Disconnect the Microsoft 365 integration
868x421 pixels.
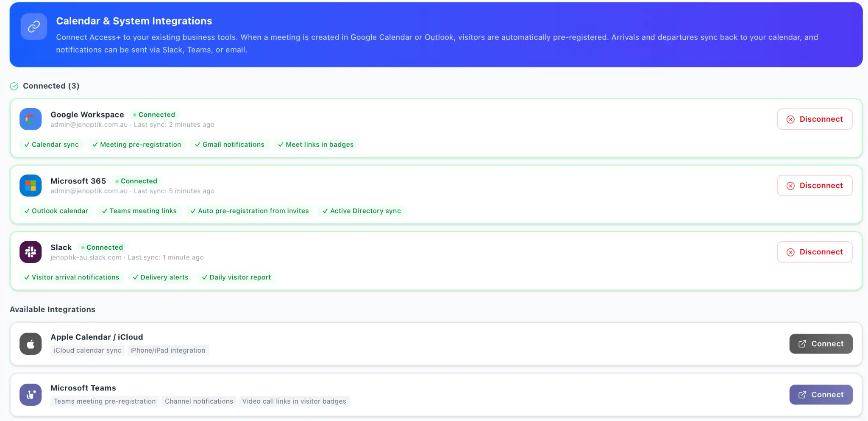click(815, 186)
